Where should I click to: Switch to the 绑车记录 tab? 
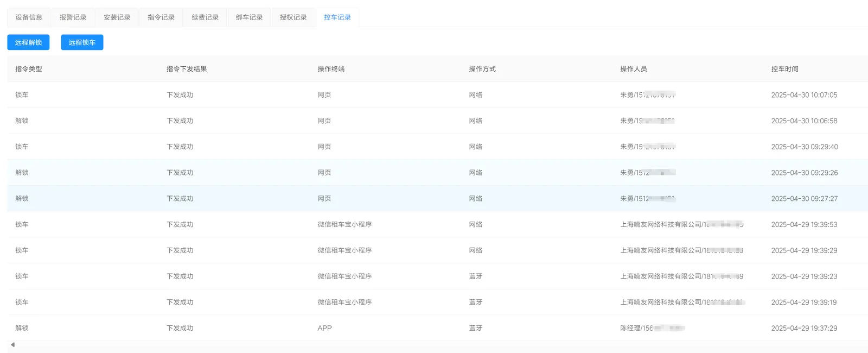pos(249,17)
